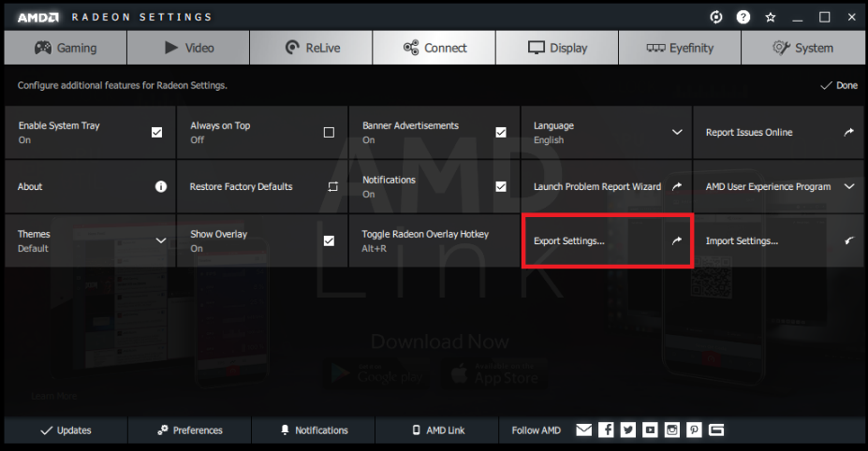Click the Restore Factory Defaults icon
The width and height of the screenshot is (868, 451).
coord(332,186)
